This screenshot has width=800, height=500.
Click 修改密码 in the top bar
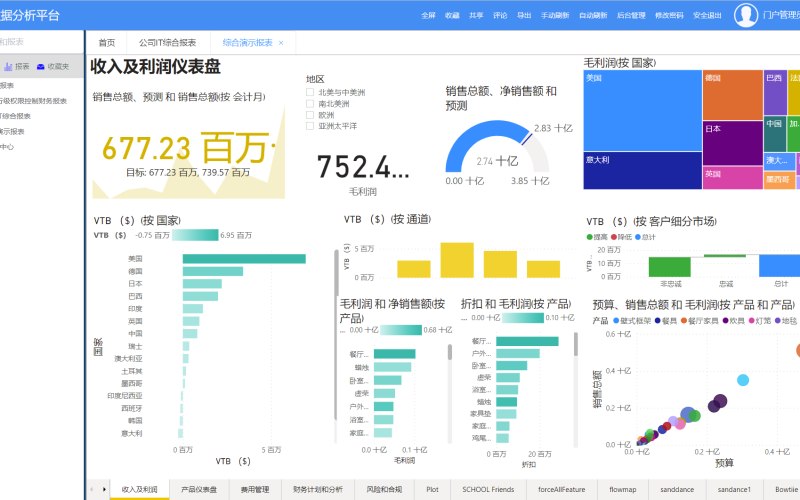coord(669,15)
